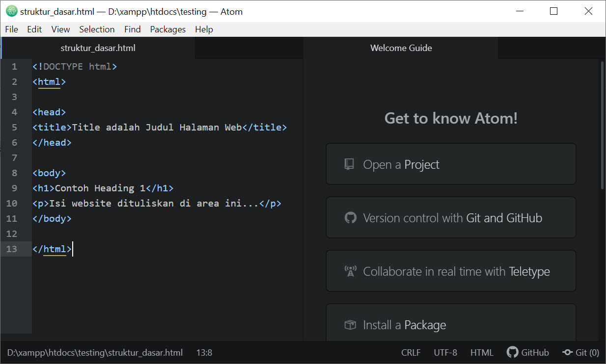
Task: Click the closing </head> tag
Action: (52, 142)
